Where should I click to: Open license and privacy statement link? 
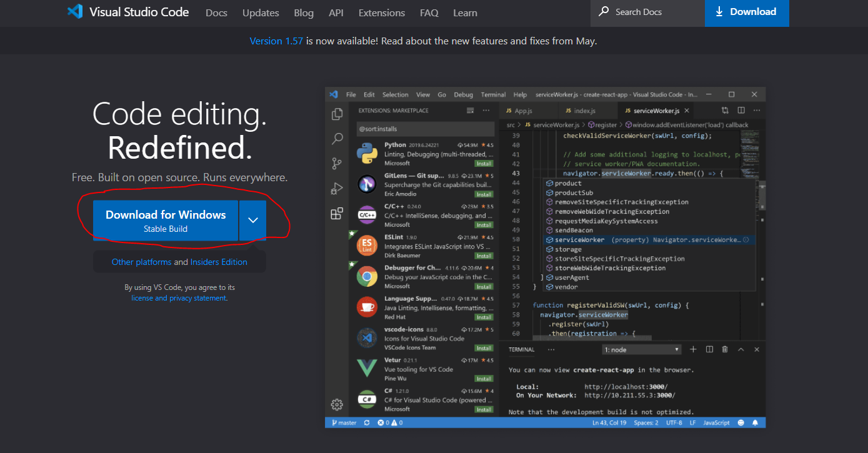(x=179, y=298)
